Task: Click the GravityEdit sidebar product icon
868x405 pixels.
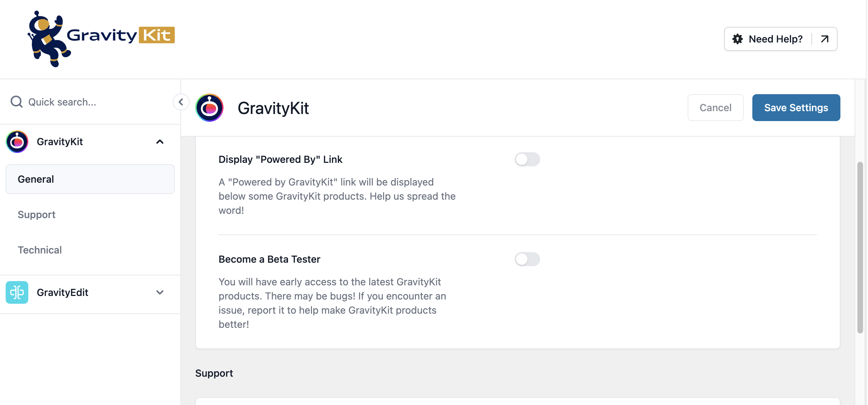Action: [x=17, y=292]
